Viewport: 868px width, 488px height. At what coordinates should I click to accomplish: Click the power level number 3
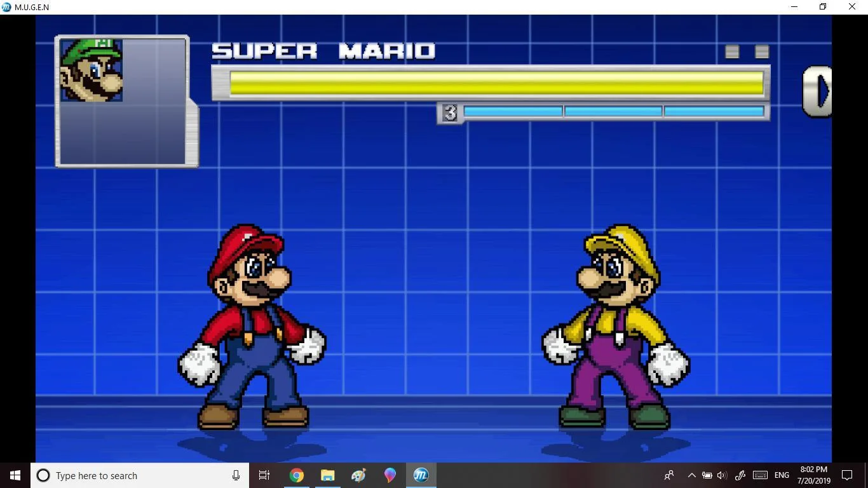coord(450,113)
